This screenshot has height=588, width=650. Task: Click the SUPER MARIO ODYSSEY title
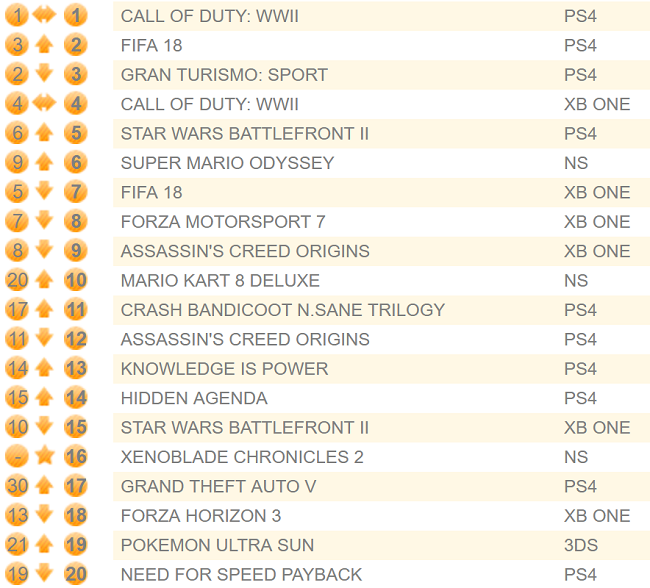coord(227,163)
